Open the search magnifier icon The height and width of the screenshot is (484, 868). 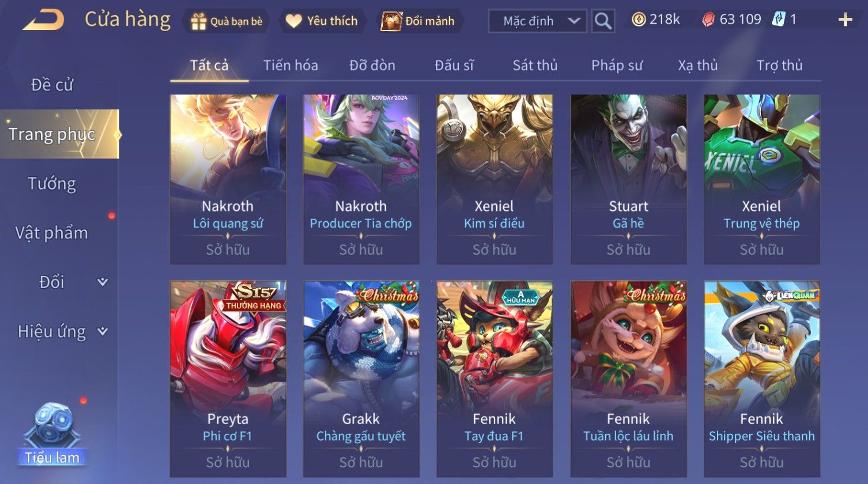pyautogui.click(x=603, y=21)
